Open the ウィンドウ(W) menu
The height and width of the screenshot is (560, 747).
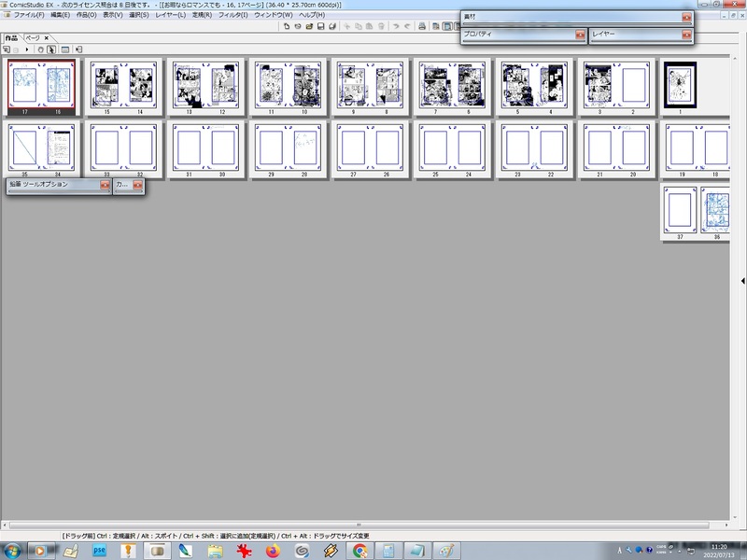[274, 15]
